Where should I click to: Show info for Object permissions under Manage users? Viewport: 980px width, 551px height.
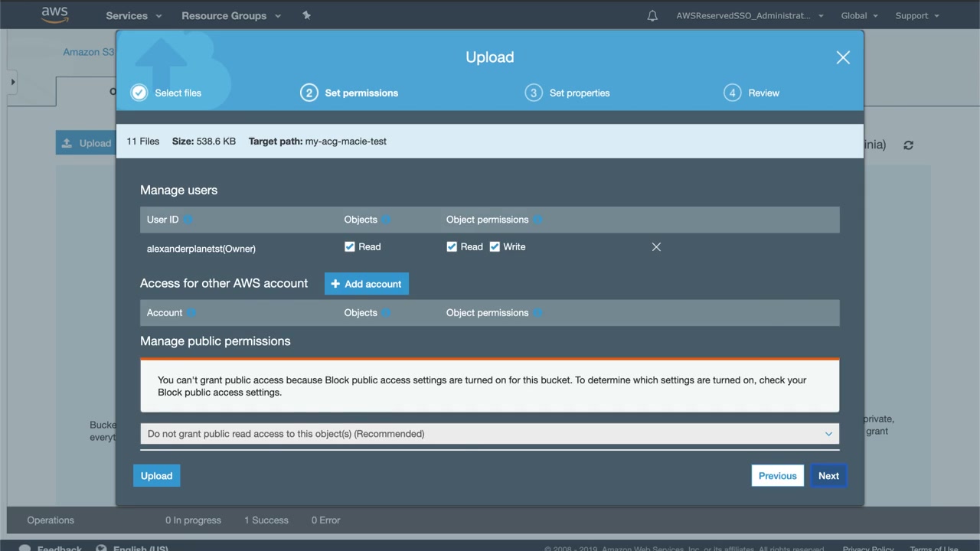(537, 220)
